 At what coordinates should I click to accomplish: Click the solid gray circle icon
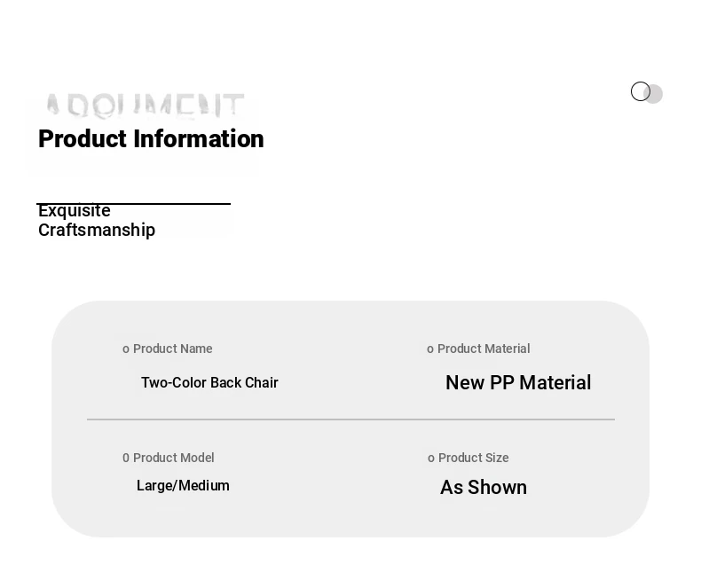[656, 94]
